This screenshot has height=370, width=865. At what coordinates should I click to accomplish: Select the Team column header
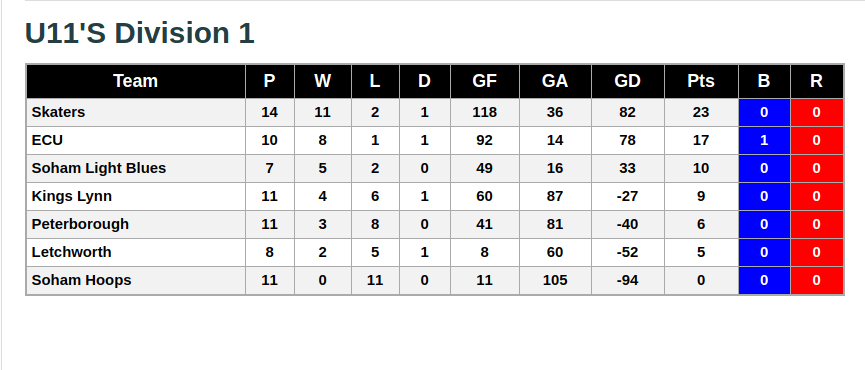[x=136, y=81]
